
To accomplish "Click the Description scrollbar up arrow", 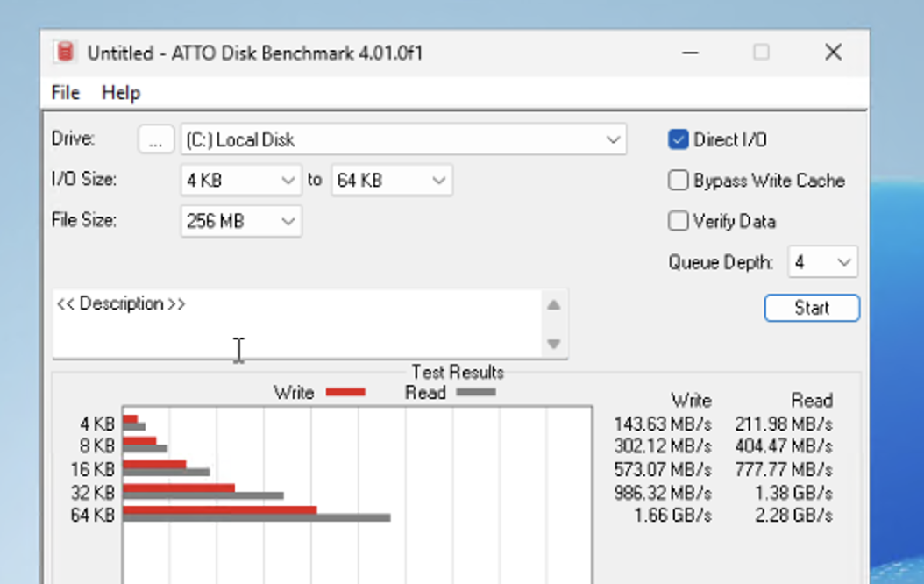I will click(553, 305).
